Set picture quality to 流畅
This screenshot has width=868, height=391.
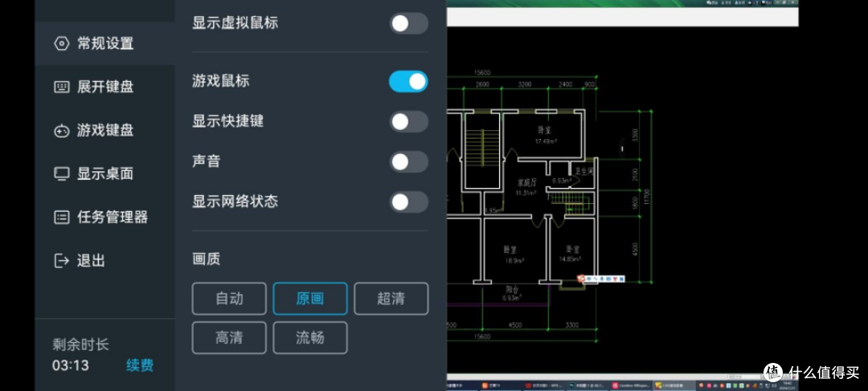click(310, 338)
